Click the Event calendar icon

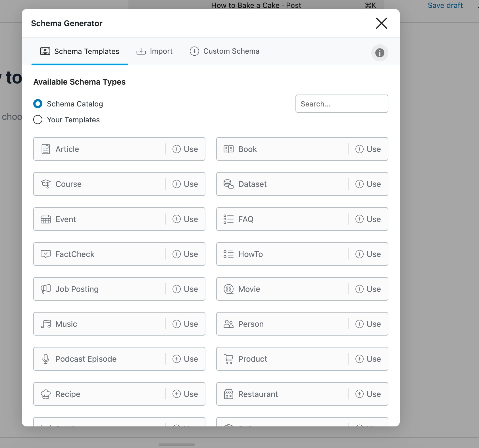(46, 219)
